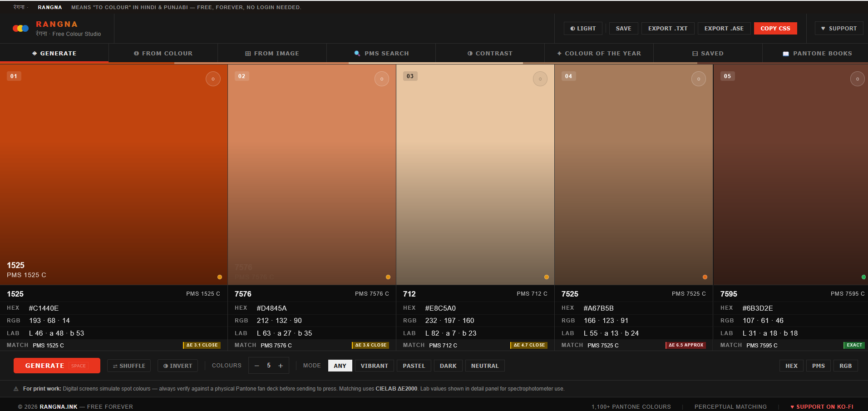Click the circle lock icon on swatch 05

pyautogui.click(x=857, y=79)
